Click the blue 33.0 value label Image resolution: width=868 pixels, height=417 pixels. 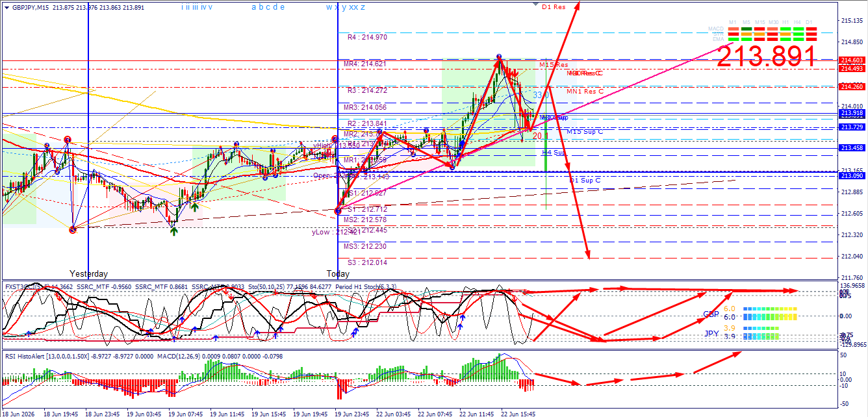pos(542,95)
